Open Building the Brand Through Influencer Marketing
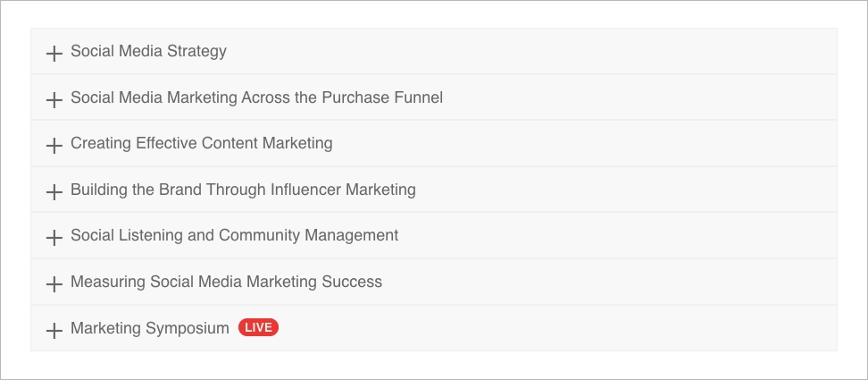The width and height of the screenshot is (868, 380). coord(243,190)
